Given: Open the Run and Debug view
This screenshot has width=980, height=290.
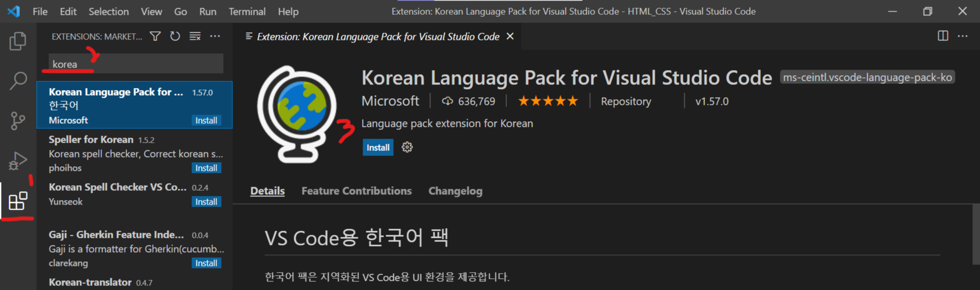Looking at the screenshot, I should (18, 161).
